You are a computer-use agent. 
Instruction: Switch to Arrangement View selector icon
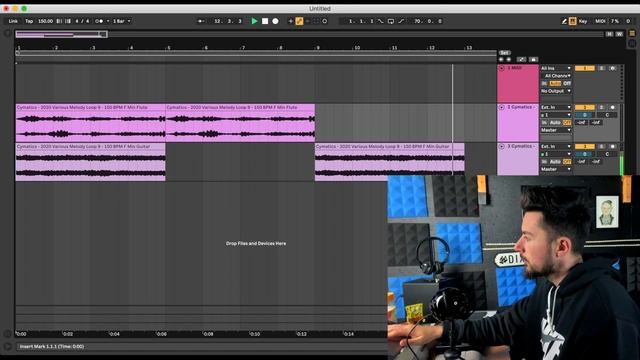(x=632, y=33)
